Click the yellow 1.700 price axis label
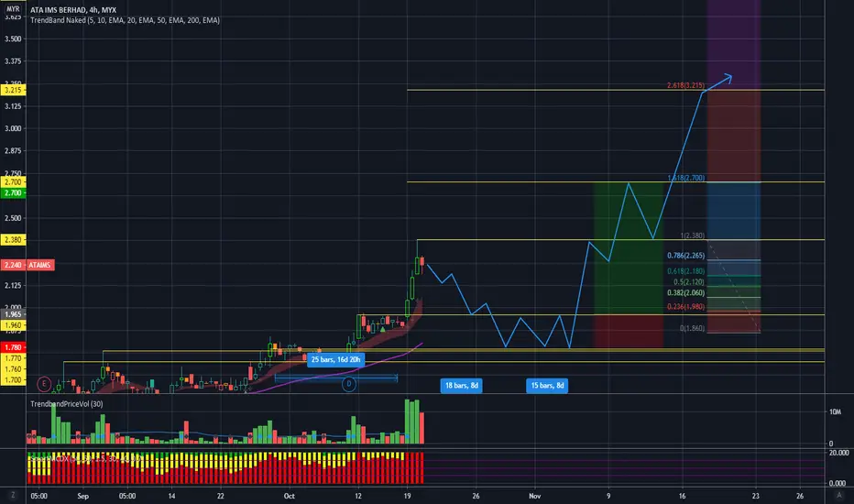 (x=13, y=379)
